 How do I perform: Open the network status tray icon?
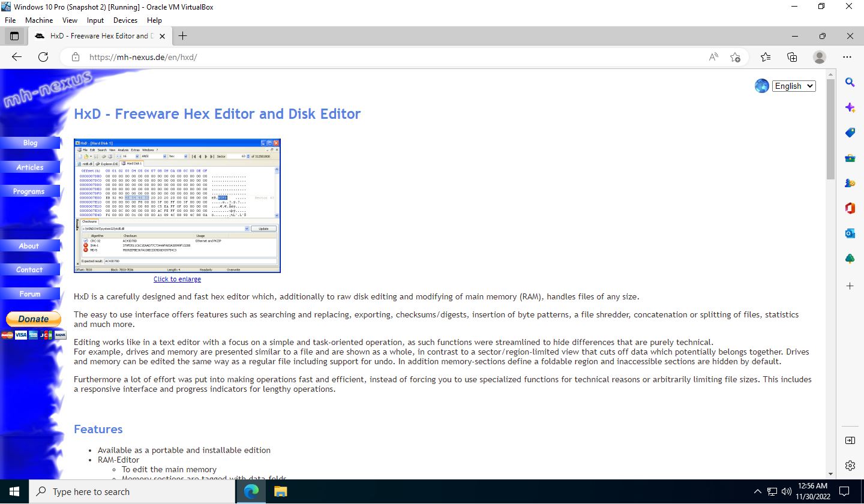tap(772, 491)
